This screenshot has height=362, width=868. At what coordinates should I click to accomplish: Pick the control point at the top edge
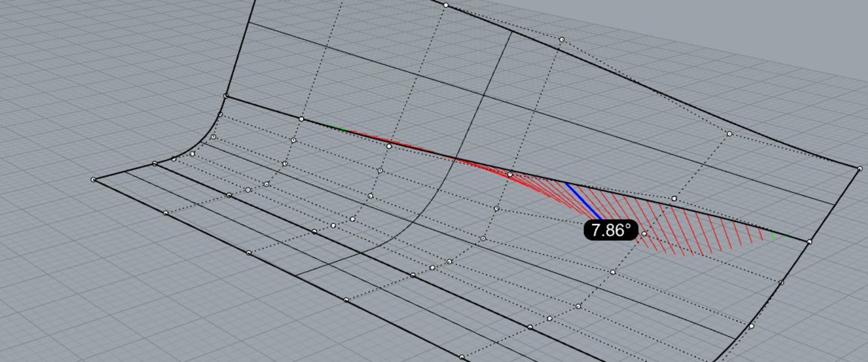click(x=446, y=5)
